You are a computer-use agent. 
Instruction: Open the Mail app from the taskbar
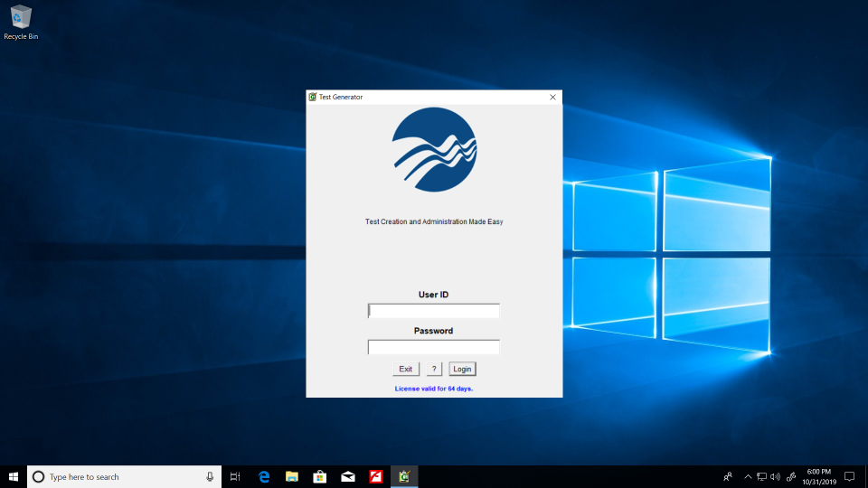(x=347, y=476)
